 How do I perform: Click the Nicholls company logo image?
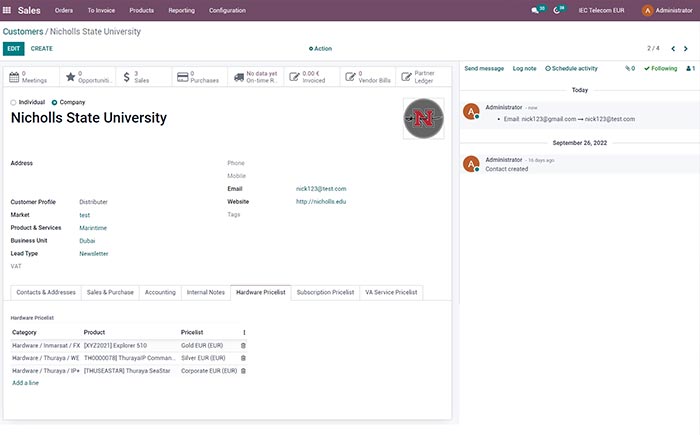pyautogui.click(x=423, y=118)
